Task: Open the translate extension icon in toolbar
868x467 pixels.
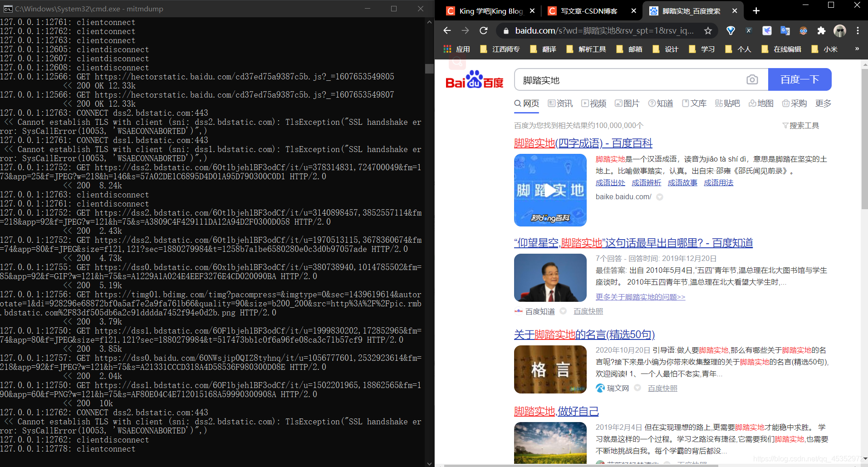Action: pos(785,30)
